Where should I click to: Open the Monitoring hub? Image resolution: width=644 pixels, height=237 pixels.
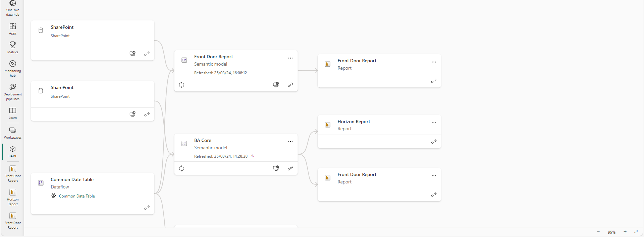[x=13, y=69]
